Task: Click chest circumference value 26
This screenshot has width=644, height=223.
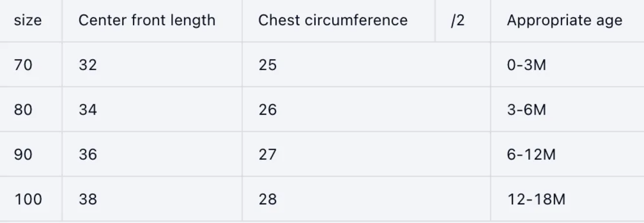Action: click(x=267, y=110)
